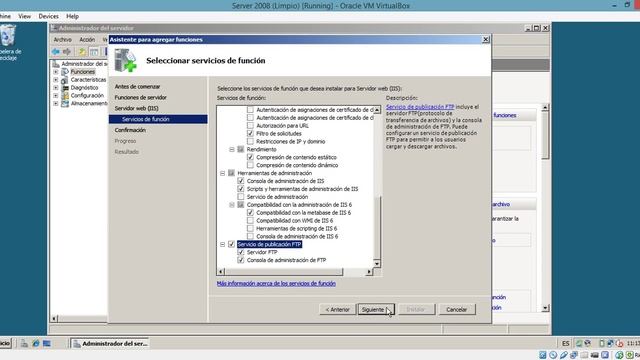640x360 pixels.
Task: Open VirtualBox View menu
Action: point(24,16)
